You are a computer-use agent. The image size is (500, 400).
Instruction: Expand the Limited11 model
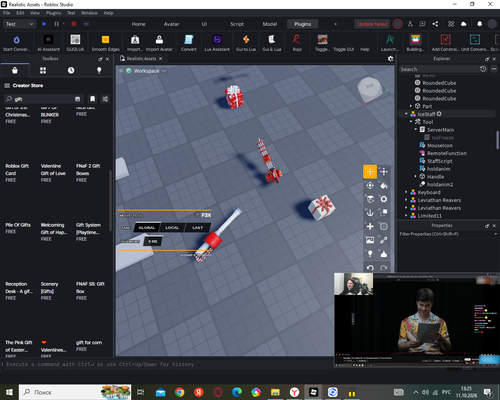click(x=406, y=216)
